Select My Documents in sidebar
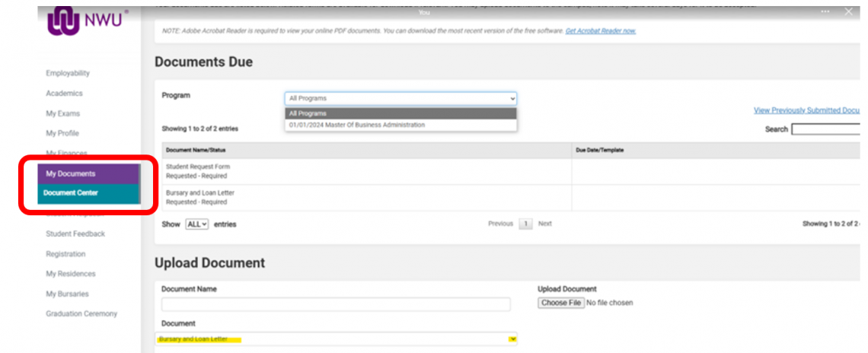Screen dimensions: 868x353 click(88, 173)
